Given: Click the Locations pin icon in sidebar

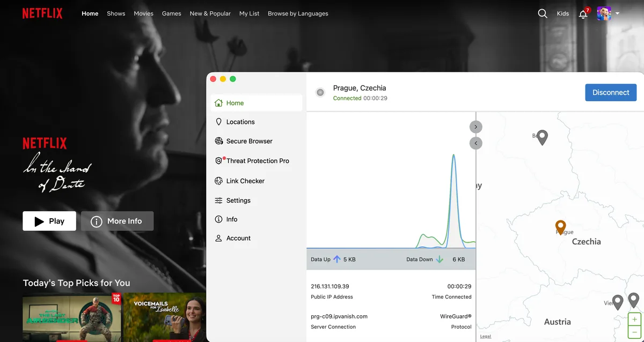Looking at the screenshot, I should point(218,122).
